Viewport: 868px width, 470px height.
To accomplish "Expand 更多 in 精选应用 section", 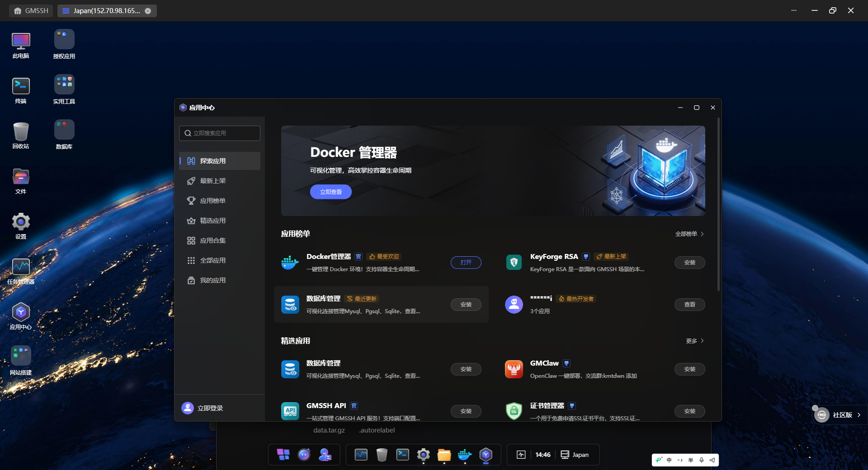I will 695,341.
